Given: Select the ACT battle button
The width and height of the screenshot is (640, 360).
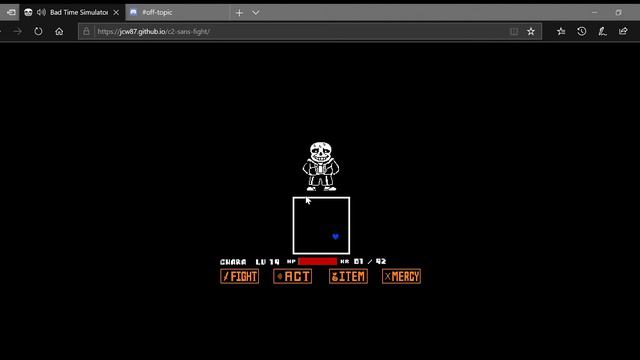Looking at the screenshot, I should pos(293,276).
